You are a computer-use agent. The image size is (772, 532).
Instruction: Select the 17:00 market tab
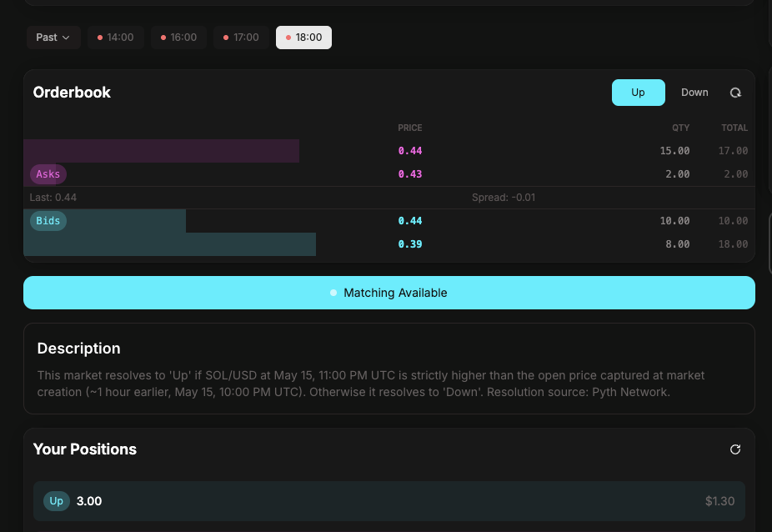pos(241,38)
